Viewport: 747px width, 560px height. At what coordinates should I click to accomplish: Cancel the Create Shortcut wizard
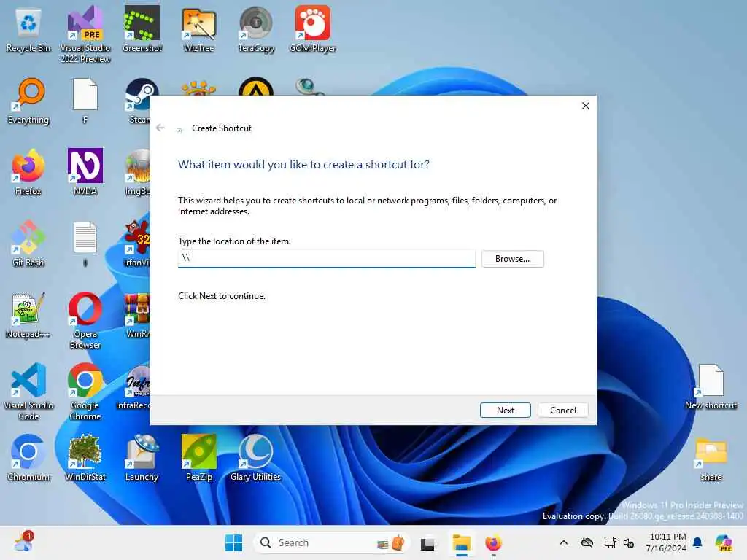[x=562, y=410]
